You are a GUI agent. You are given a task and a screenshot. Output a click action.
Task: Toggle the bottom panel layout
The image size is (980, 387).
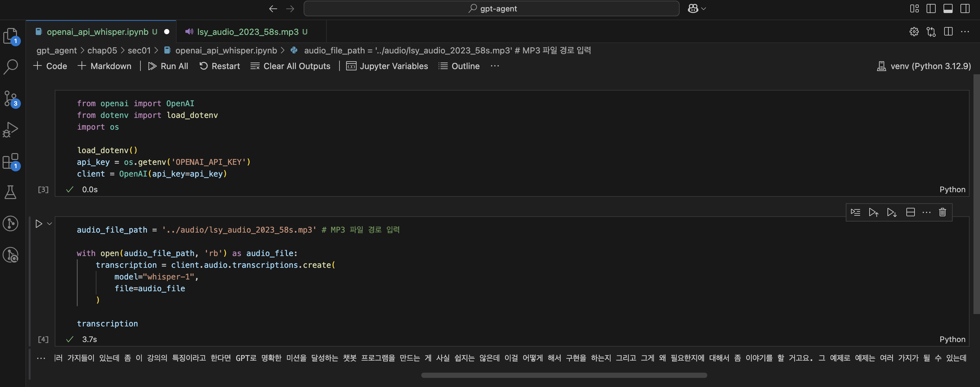[948, 8]
